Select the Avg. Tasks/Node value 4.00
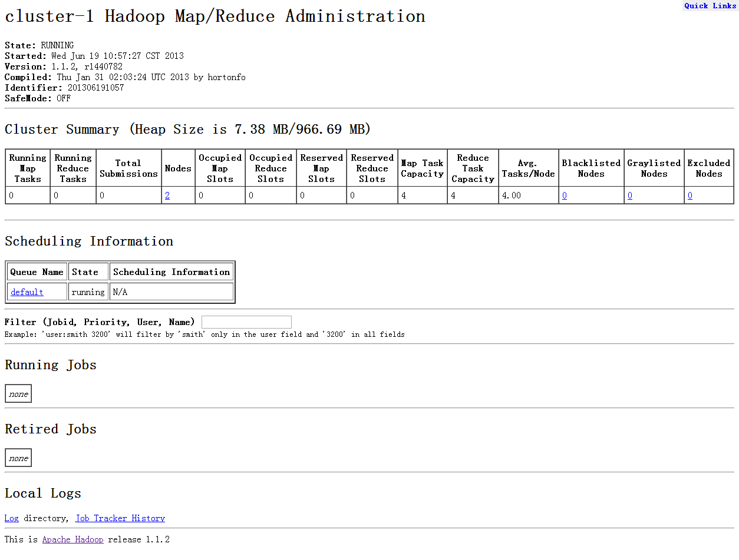This screenshot has height=560, width=739. [x=512, y=195]
